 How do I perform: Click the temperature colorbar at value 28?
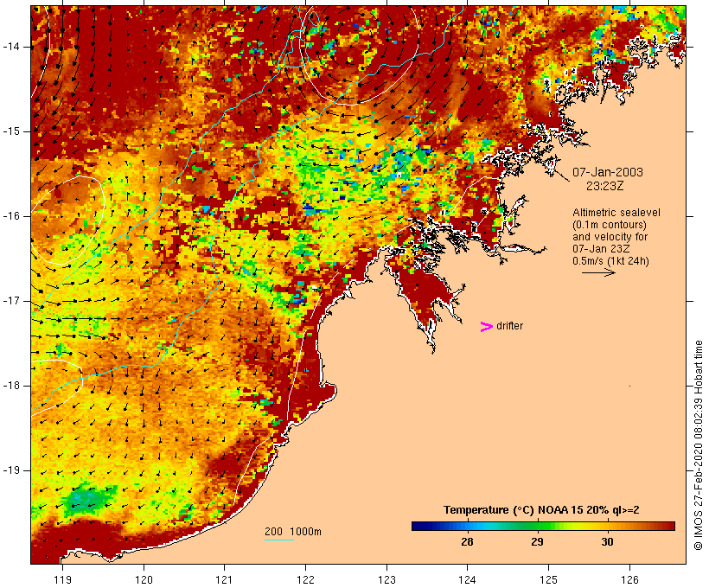pos(467,526)
